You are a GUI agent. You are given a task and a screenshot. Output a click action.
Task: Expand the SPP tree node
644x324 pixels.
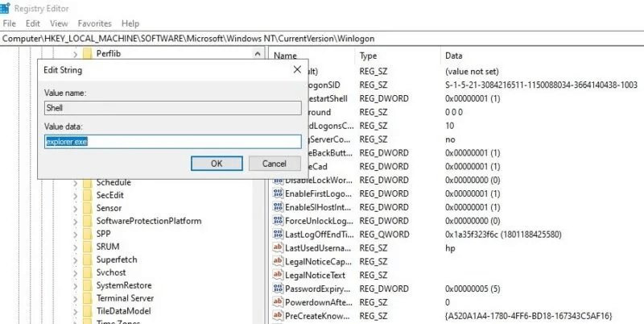(x=75, y=235)
